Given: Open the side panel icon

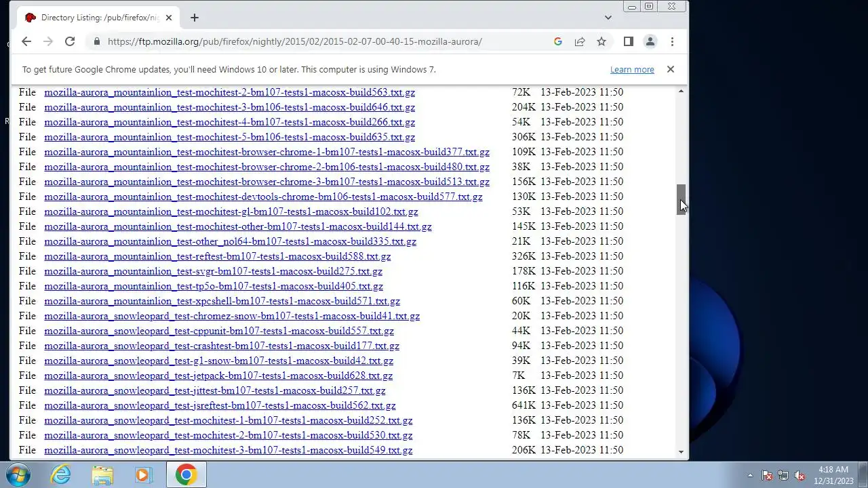Looking at the screenshot, I should (629, 41).
